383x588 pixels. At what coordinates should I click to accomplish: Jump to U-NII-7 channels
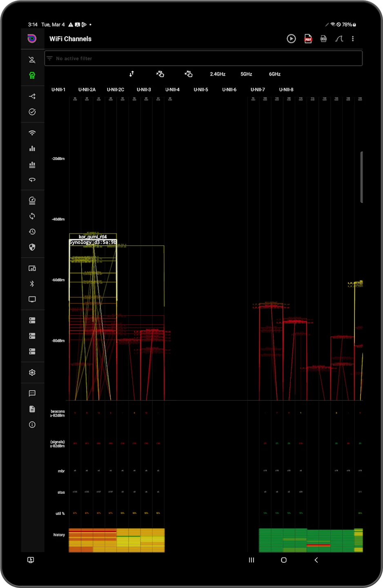click(258, 90)
